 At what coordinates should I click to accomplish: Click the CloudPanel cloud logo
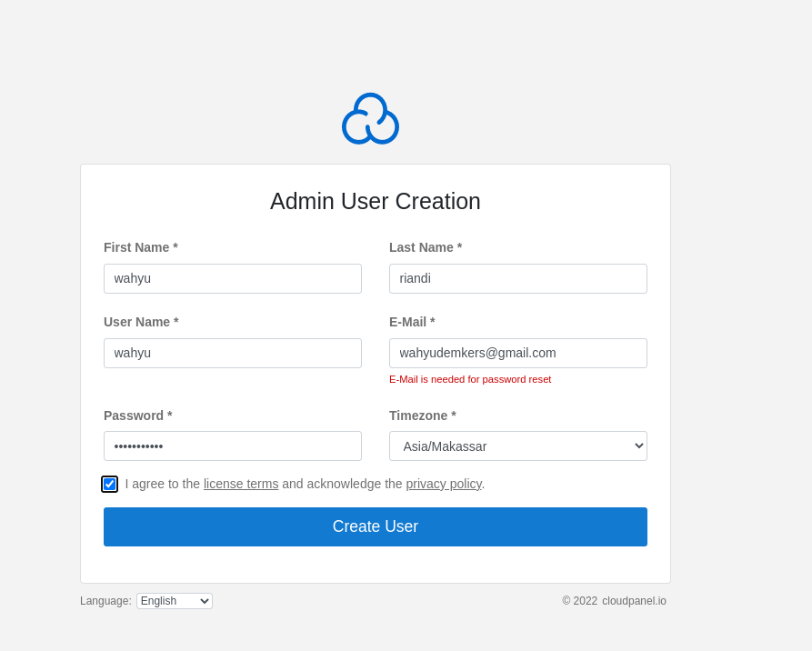click(370, 119)
